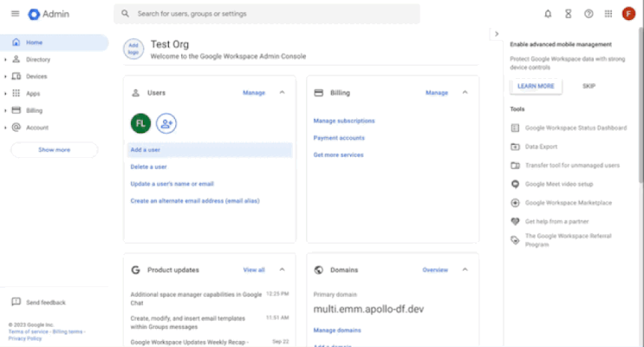
Task: Collapse the Product updates card
Action: click(x=283, y=270)
